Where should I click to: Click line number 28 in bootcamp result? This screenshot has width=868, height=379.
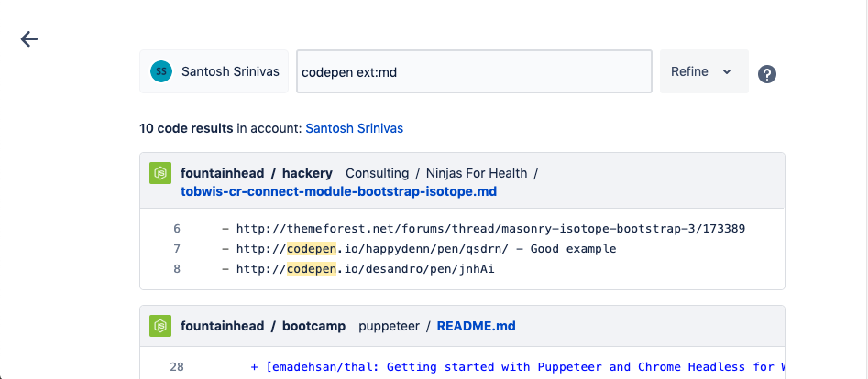177,367
